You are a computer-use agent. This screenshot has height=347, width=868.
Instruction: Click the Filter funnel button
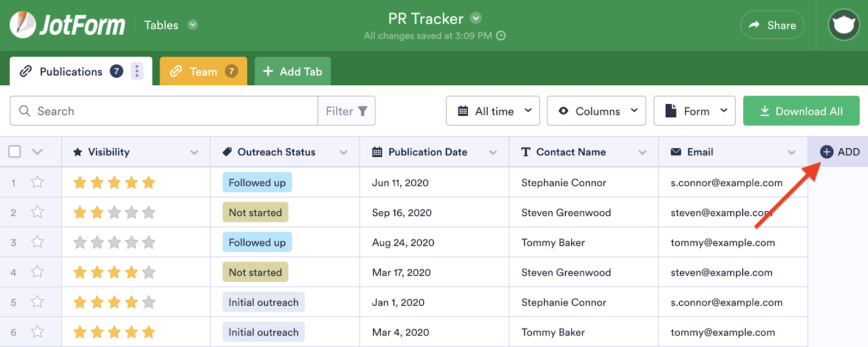(347, 111)
